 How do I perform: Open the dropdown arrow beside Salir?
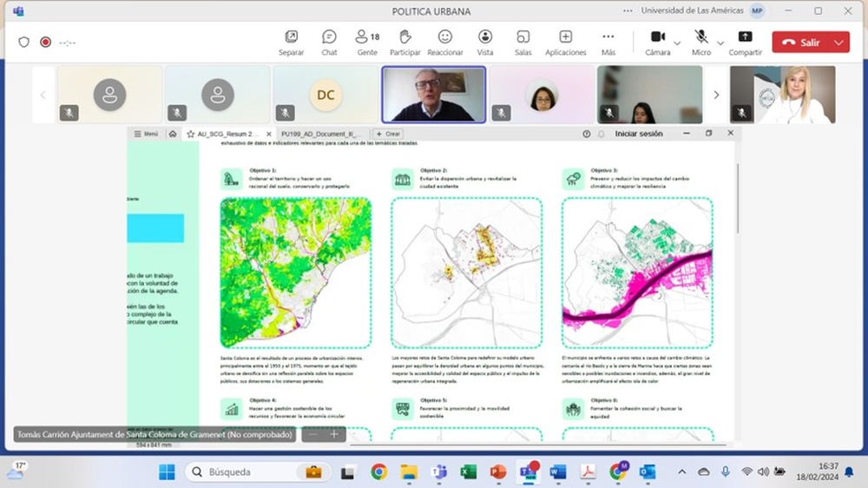pyautogui.click(x=838, y=42)
